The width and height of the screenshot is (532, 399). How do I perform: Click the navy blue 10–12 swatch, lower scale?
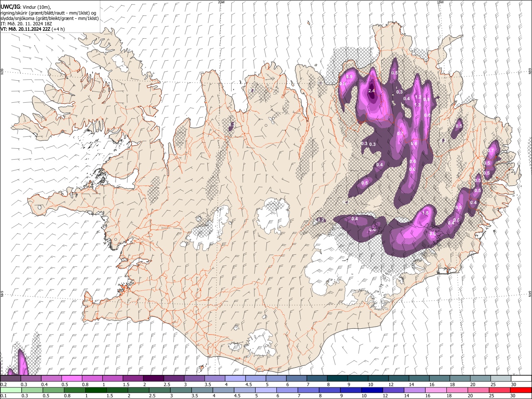click(x=372, y=390)
